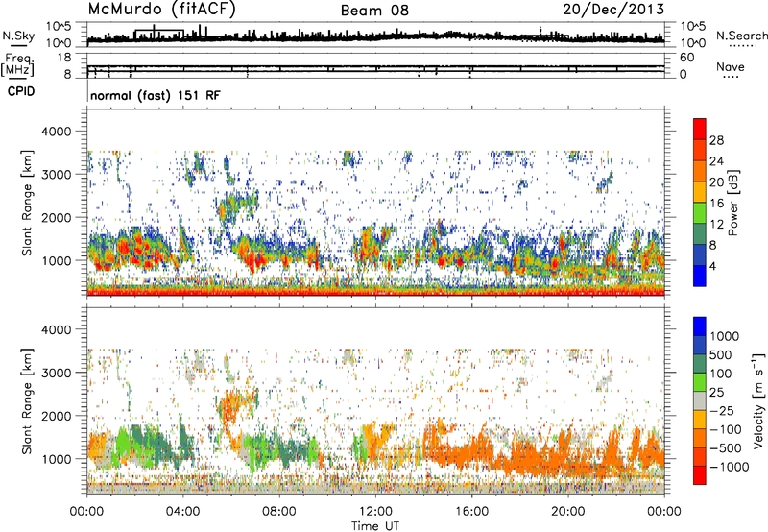Click the '18' frequency axis tick
Screen dimensions: 768x532
(x=64, y=58)
